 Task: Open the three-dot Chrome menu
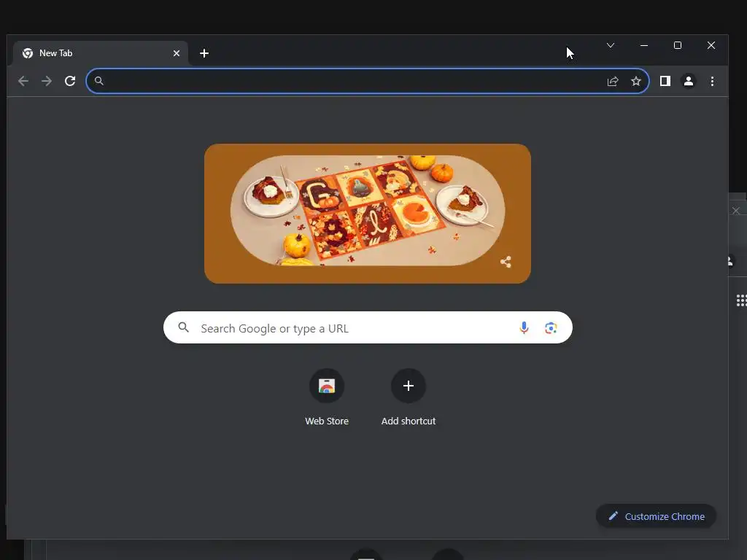pyautogui.click(x=712, y=82)
